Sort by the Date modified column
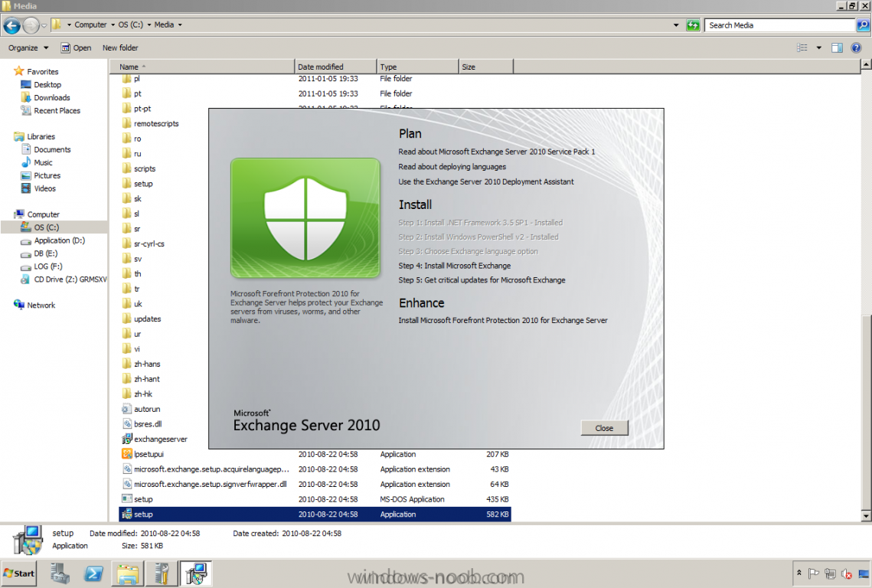Screen dimensions: 872x588 (335, 67)
